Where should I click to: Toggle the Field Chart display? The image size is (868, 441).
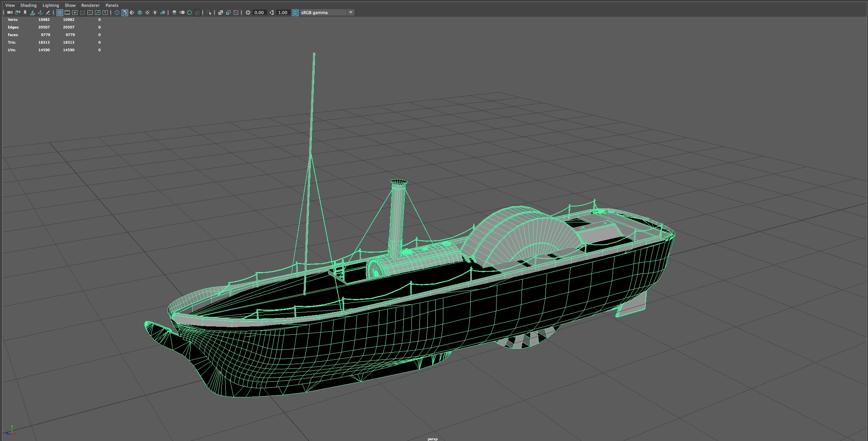(90, 13)
